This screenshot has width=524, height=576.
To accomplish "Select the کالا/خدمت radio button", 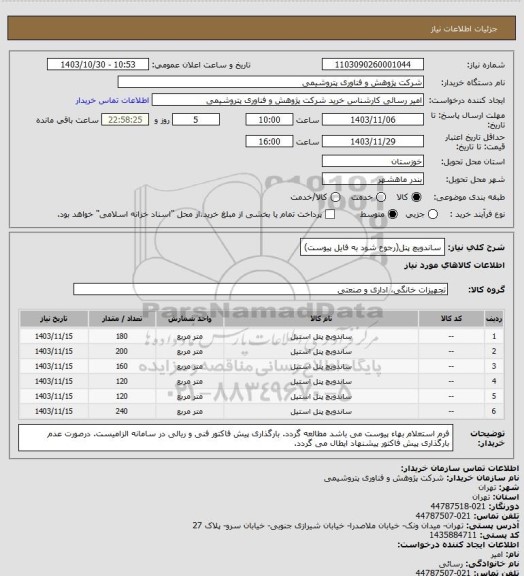I will pos(335,198).
